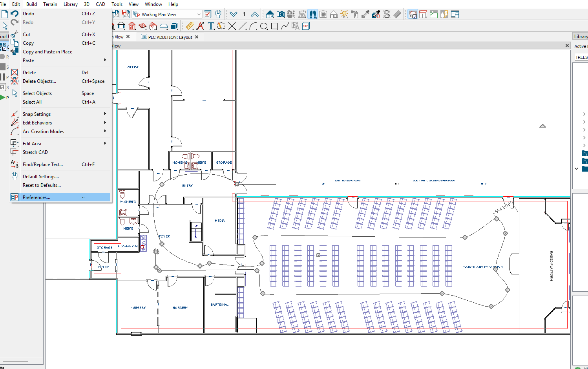Click the Up One Floor arrow
The height and width of the screenshot is (369, 588).
(254, 15)
